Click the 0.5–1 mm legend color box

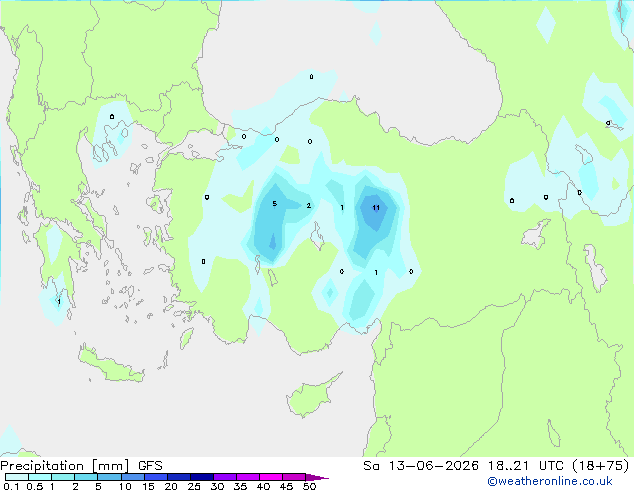point(40,477)
